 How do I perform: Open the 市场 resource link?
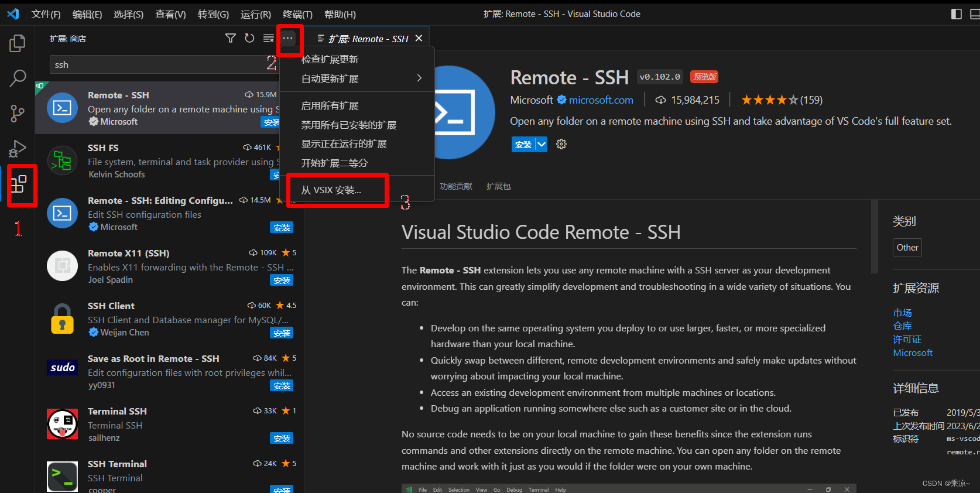coord(902,313)
